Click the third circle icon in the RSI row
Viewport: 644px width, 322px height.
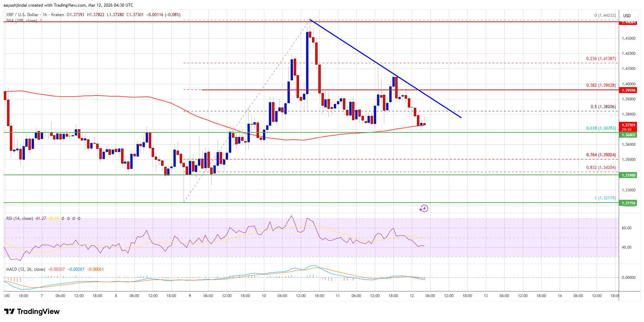pos(73,218)
